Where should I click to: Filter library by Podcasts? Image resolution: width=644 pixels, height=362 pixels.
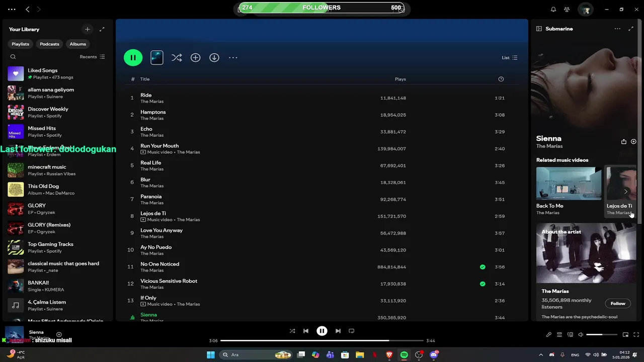point(49,44)
